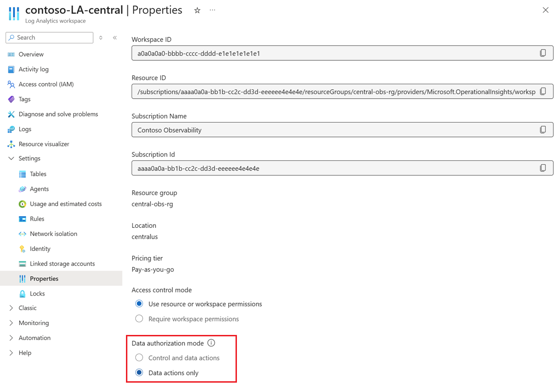Open Network isolation settings
The height and width of the screenshot is (392, 560).
coord(53,234)
